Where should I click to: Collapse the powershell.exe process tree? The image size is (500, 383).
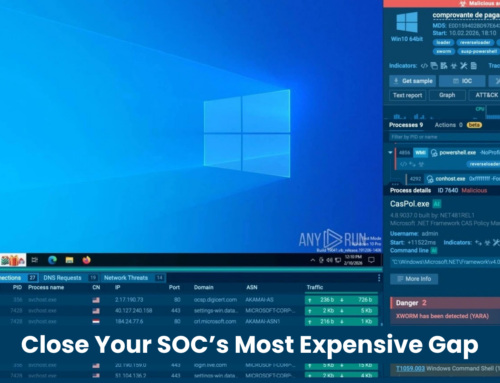click(x=390, y=153)
